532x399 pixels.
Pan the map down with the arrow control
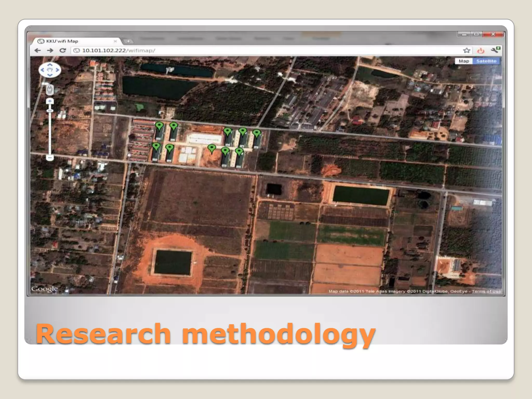click(x=50, y=75)
